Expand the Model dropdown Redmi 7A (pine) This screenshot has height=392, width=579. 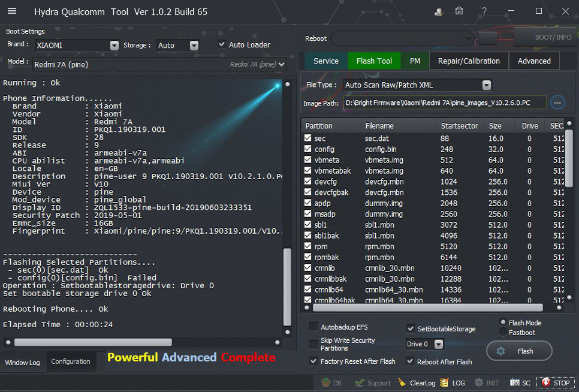click(159, 64)
